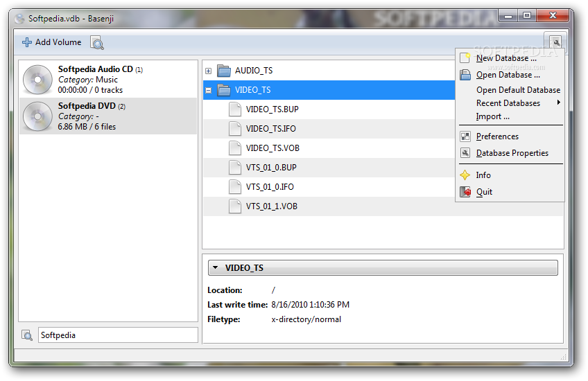Select file VTS_01_0.BUP
The width and height of the screenshot is (588, 381).
(x=271, y=168)
